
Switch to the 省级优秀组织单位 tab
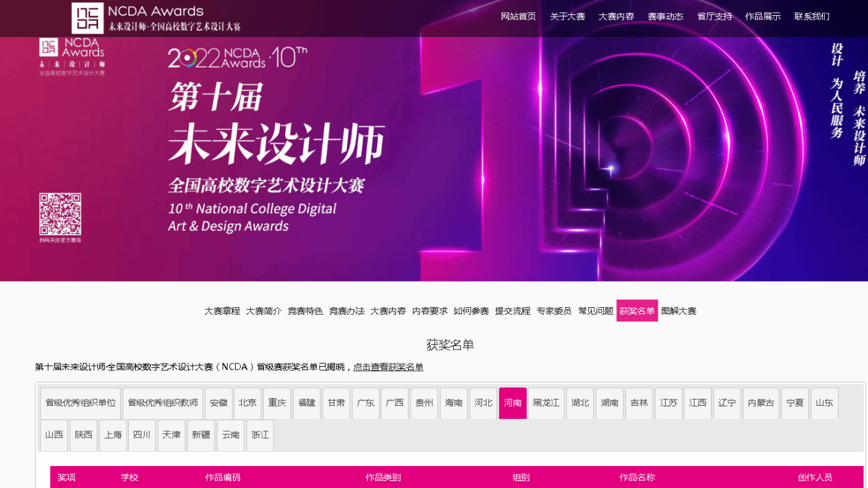81,403
